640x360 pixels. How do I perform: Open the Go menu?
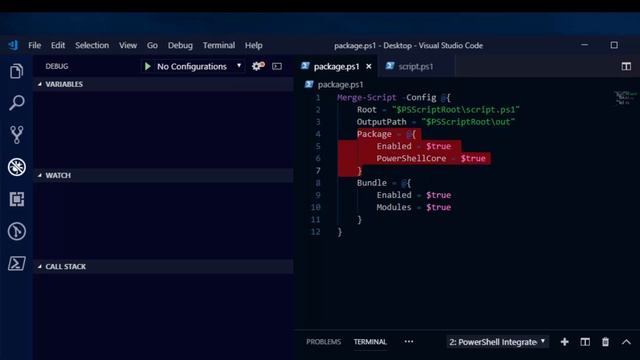[x=152, y=45]
